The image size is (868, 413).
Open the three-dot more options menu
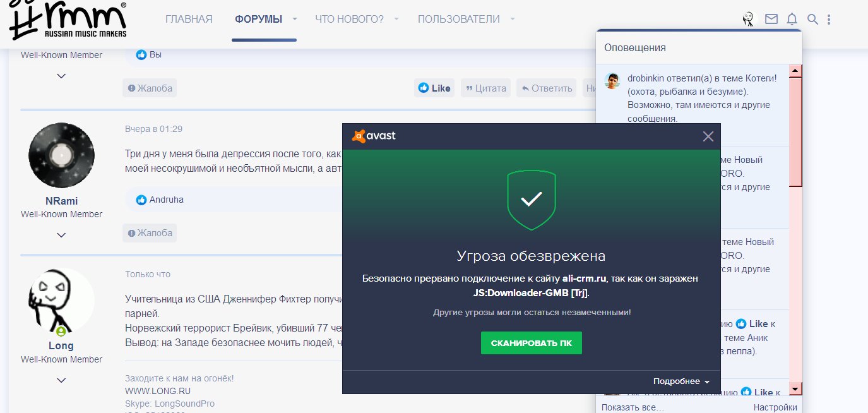tap(829, 20)
